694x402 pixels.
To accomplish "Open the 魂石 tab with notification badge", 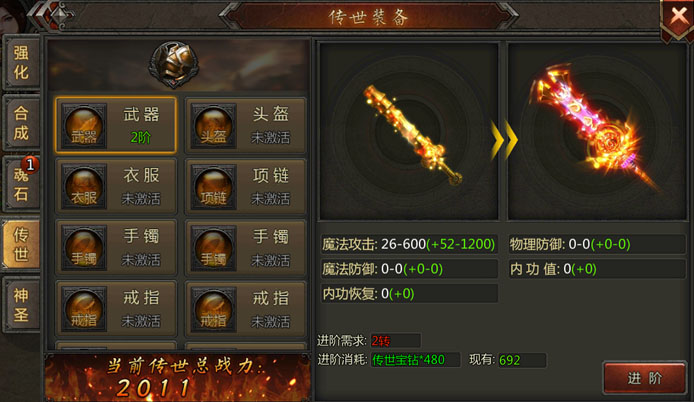I will 21,184.
